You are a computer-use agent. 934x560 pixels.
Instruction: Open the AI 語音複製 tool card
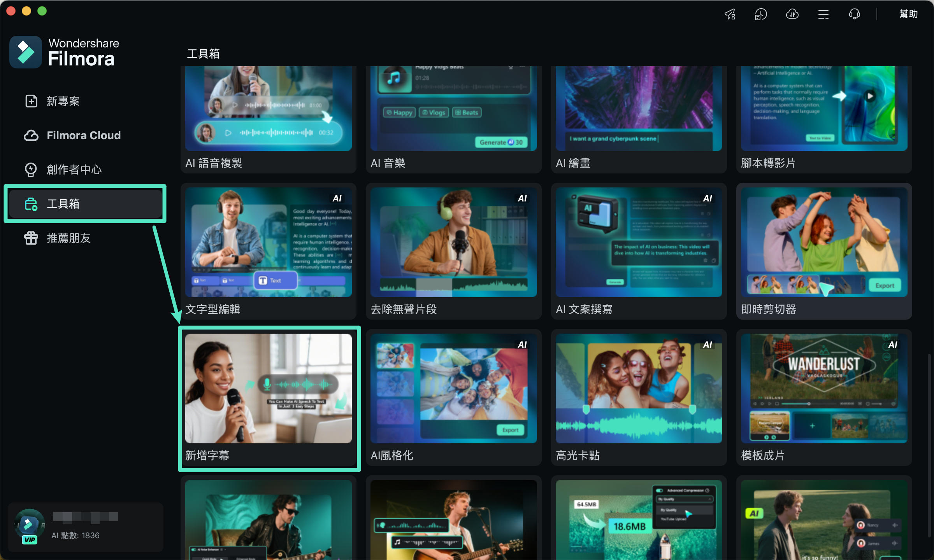tap(269, 119)
